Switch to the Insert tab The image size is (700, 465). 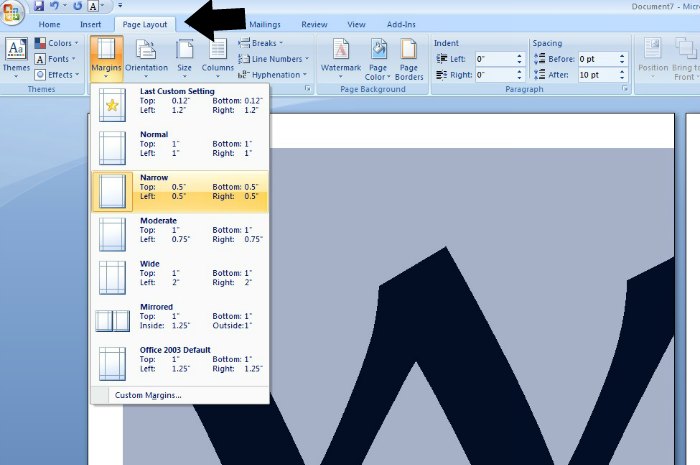(x=91, y=25)
